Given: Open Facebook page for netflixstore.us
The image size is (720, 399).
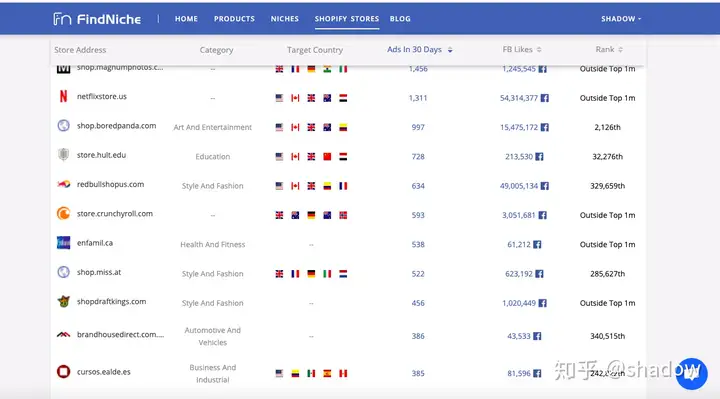Looking at the screenshot, I should pyautogui.click(x=545, y=98).
